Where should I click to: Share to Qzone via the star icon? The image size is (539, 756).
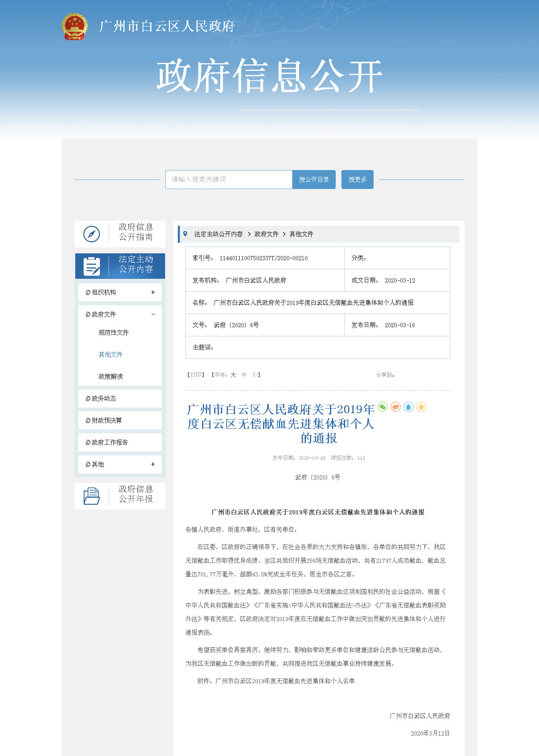[x=421, y=407]
